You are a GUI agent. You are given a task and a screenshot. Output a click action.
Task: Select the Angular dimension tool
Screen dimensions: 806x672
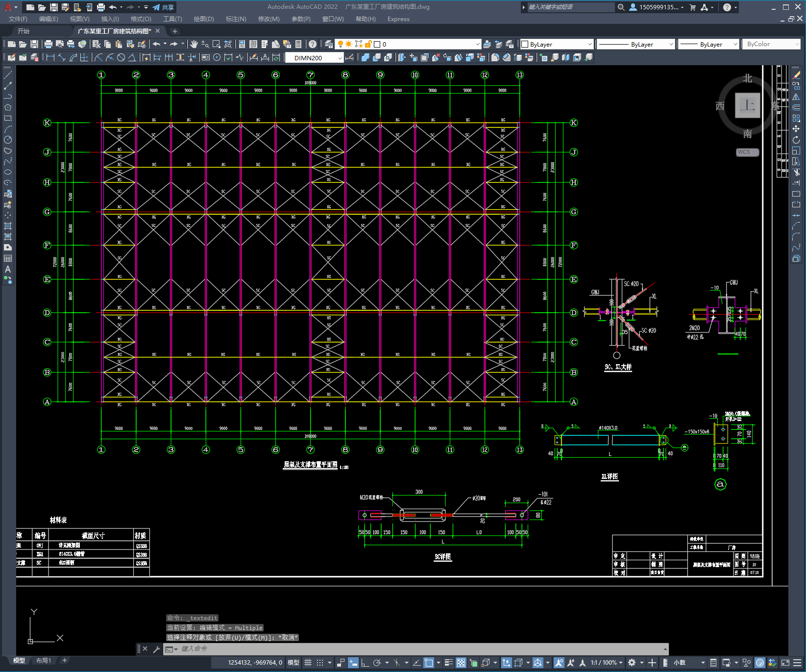(x=132, y=57)
